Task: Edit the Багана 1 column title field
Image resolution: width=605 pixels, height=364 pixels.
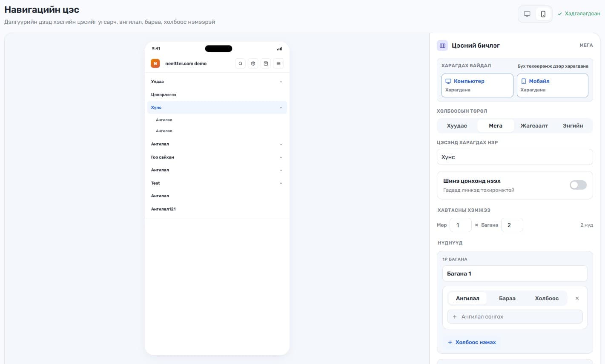Action: pos(515,273)
